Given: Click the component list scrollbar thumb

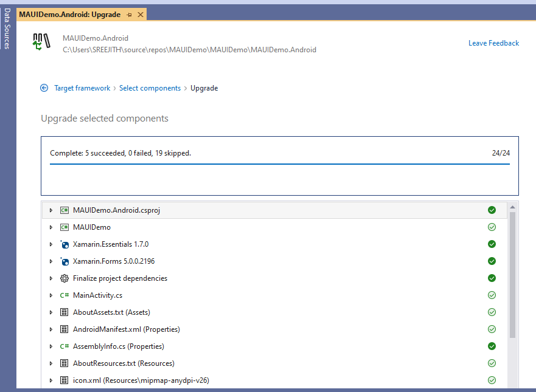Looking at the screenshot, I should (x=512, y=275).
